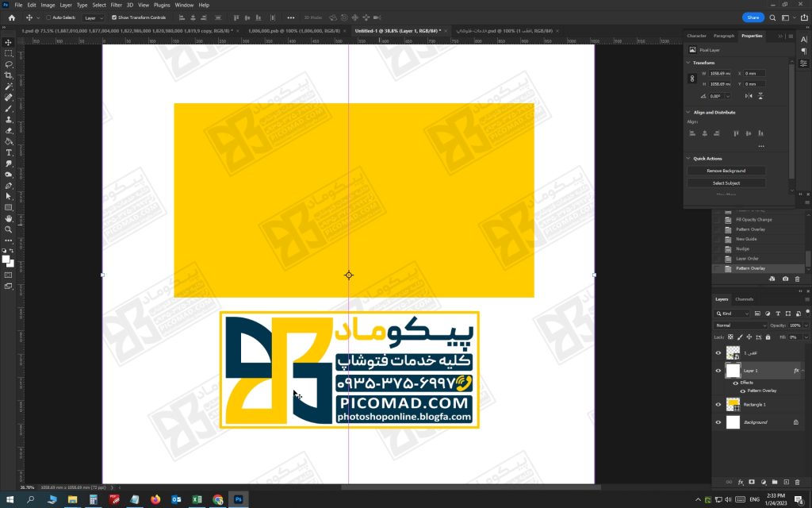This screenshot has width=812, height=508.
Task: Delete layer with Layers panel trash icon
Action: pos(798,482)
